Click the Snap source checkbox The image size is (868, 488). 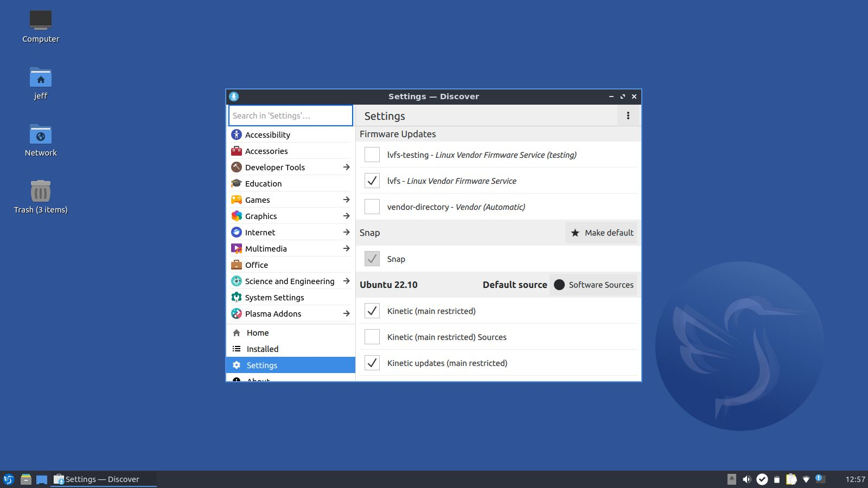click(372, 259)
